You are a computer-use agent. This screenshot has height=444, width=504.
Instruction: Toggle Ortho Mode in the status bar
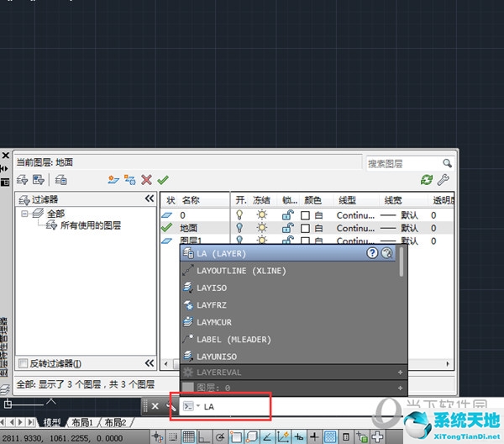coord(204,436)
